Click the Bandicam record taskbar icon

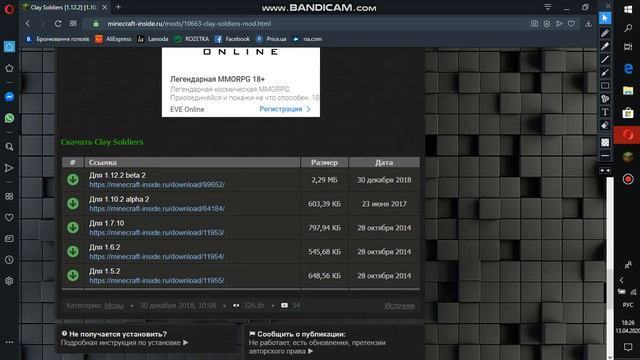pos(628,179)
